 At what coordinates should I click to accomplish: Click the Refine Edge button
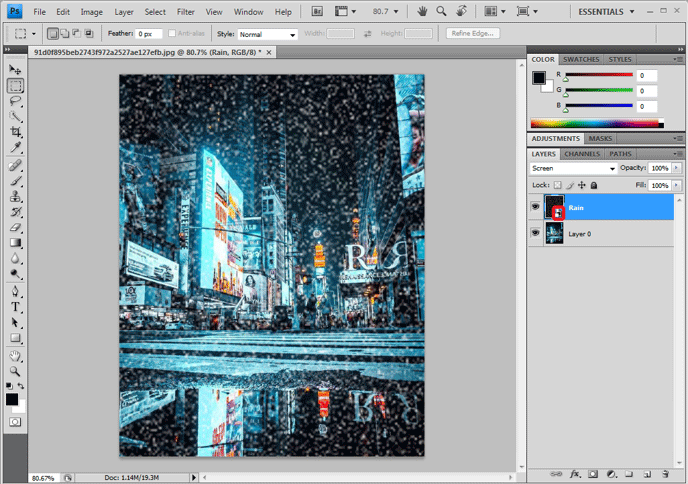(473, 34)
